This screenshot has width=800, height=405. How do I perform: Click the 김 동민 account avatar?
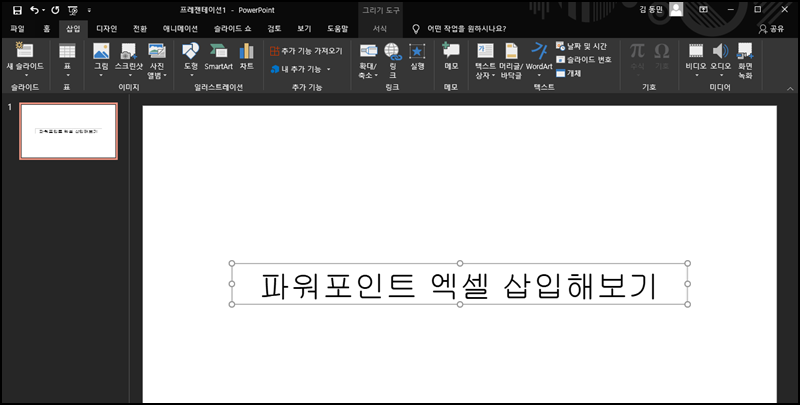pos(676,9)
